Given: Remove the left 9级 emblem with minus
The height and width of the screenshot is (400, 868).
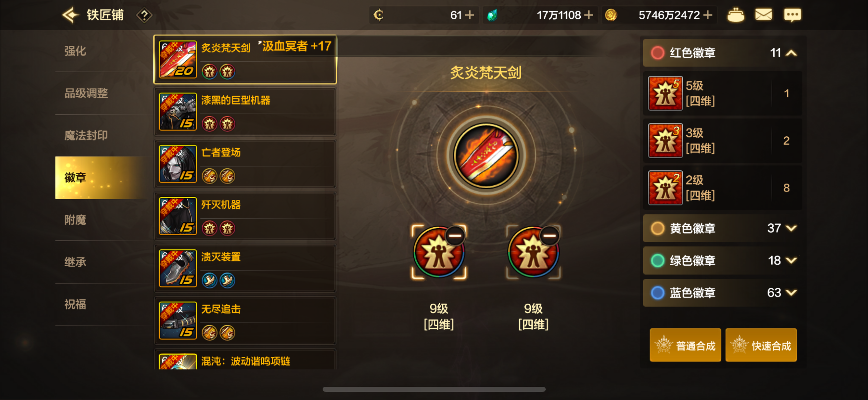Looking at the screenshot, I should pyautogui.click(x=455, y=235).
